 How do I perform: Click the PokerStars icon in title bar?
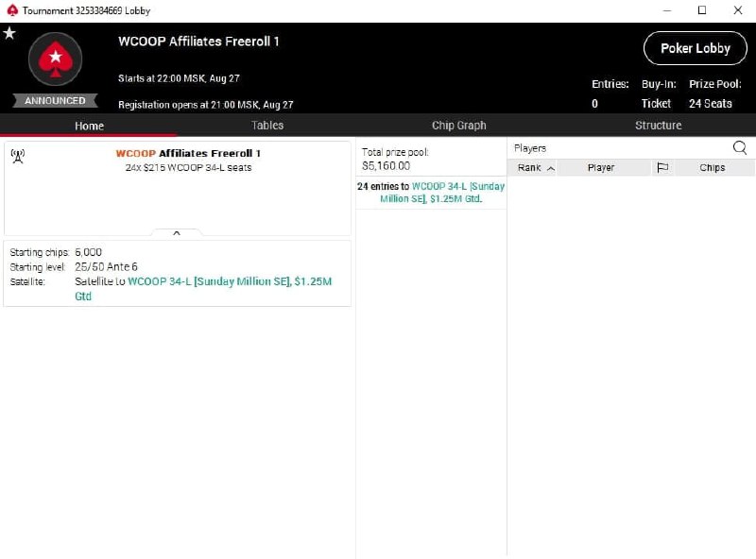coord(12,10)
